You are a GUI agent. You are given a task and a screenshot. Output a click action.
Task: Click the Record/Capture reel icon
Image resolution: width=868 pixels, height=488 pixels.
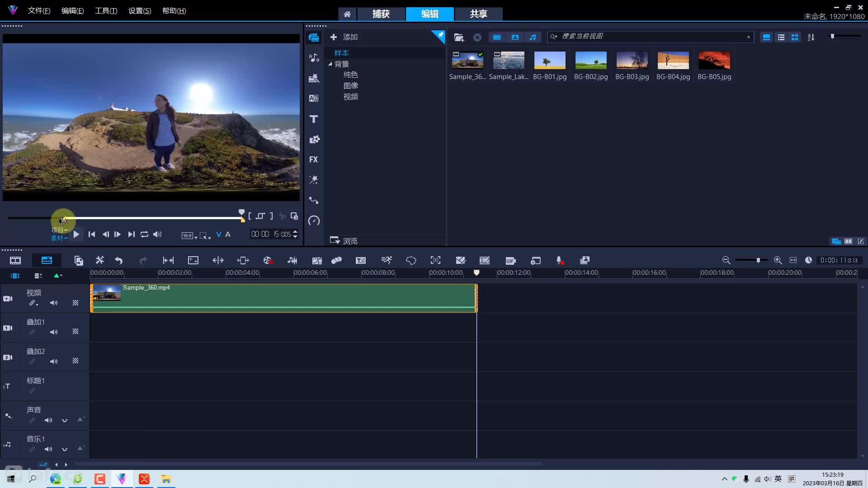tap(268, 260)
